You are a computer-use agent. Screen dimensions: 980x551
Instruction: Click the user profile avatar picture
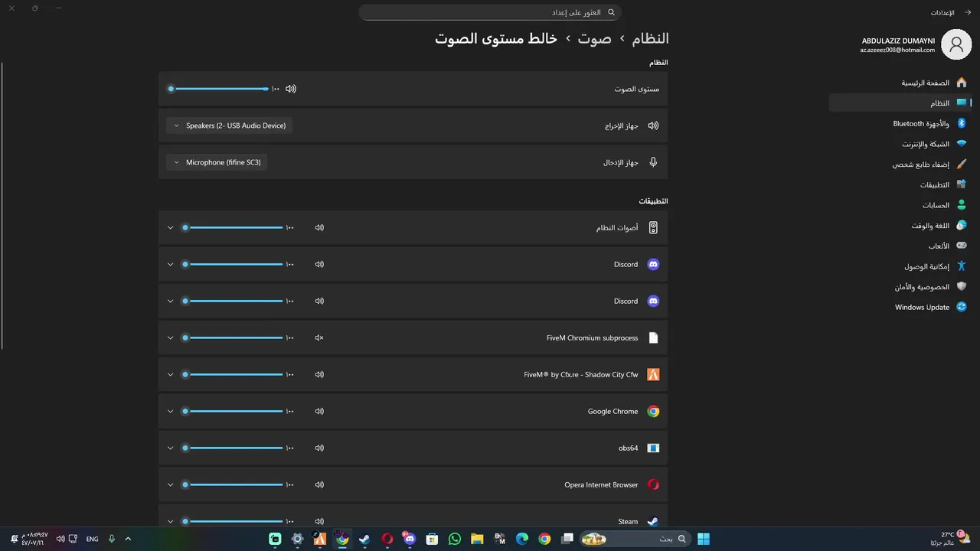pos(956,45)
